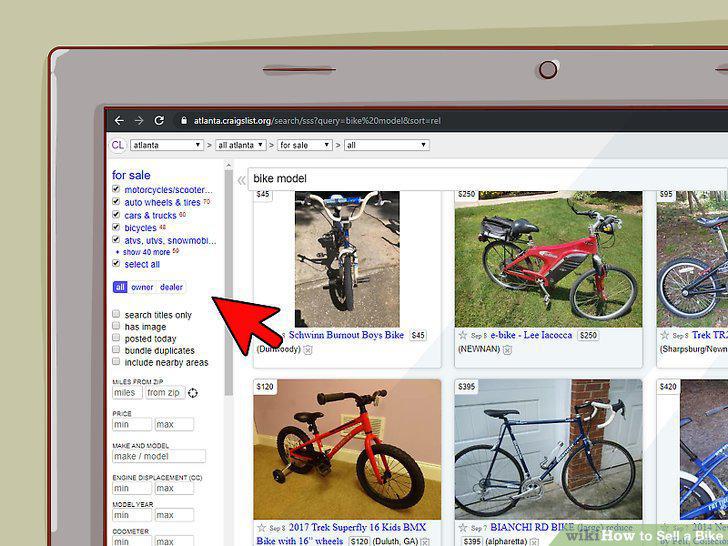Open the for sale category dropdown

coord(305,145)
